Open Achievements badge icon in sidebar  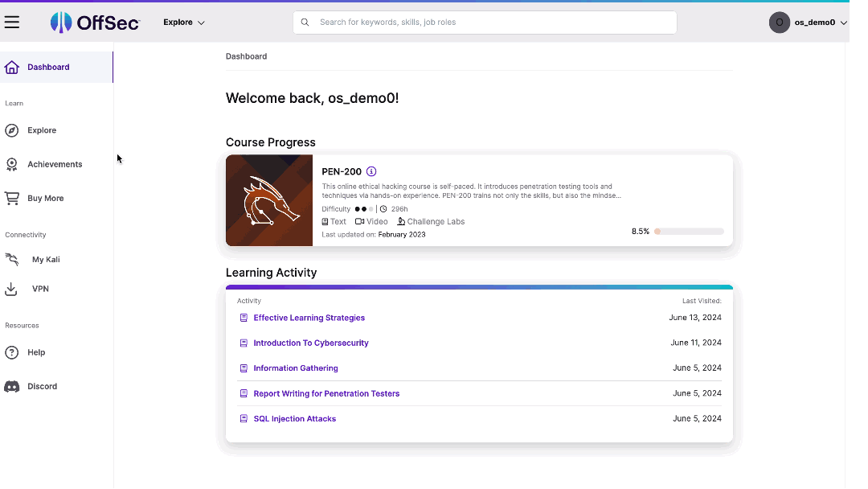[x=12, y=164]
